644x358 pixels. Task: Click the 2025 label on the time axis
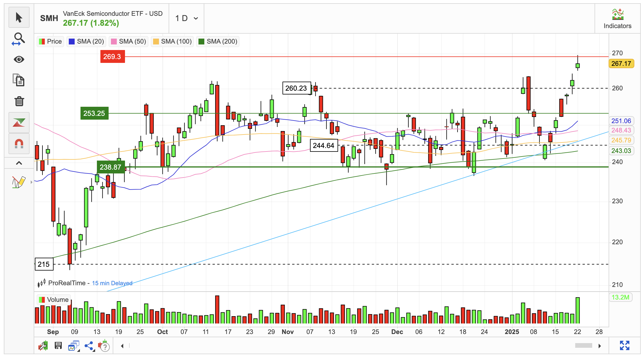click(x=512, y=332)
